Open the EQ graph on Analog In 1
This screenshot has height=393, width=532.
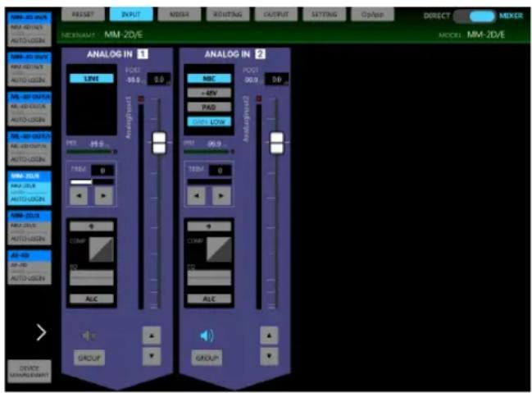coord(92,277)
